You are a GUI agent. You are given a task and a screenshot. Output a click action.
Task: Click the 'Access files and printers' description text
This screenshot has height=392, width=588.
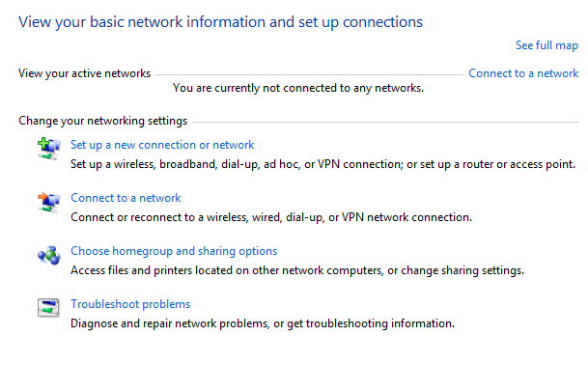pos(297,270)
